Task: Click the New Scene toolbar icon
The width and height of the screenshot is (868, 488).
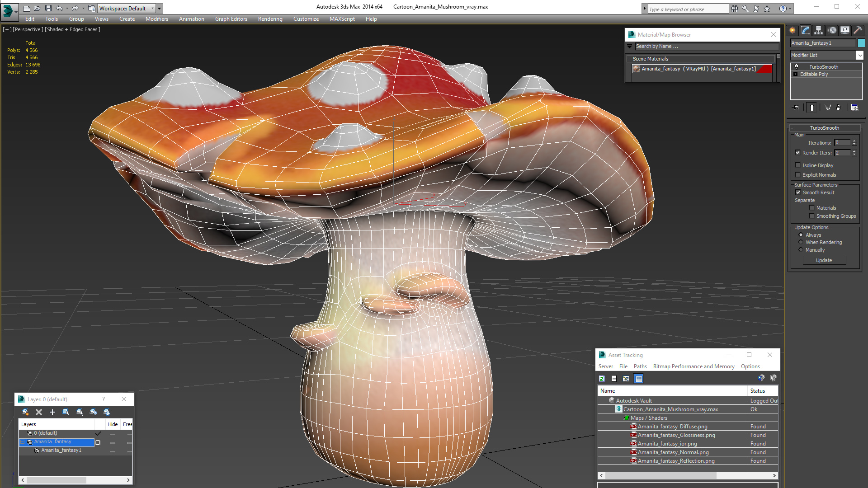Action: coord(27,8)
